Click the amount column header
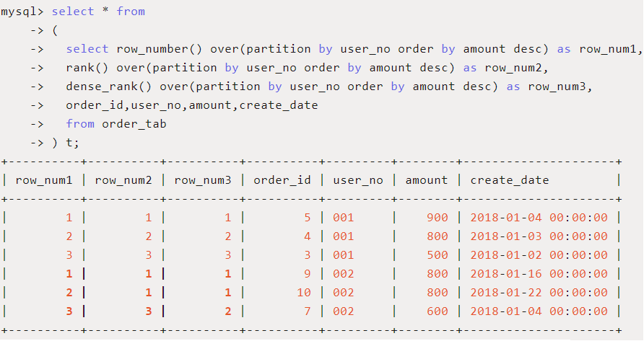Viewport: 644px width, 341px height. (427, 180)
